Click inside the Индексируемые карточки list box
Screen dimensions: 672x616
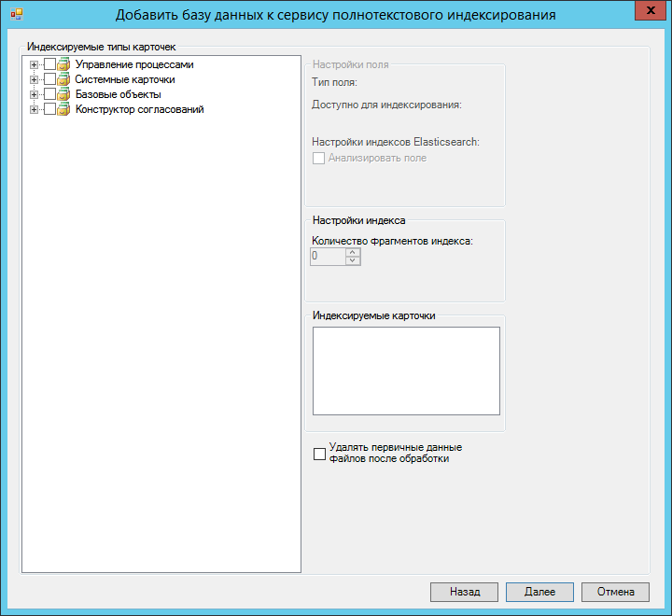pyautogui.click(x=406, y=371)
